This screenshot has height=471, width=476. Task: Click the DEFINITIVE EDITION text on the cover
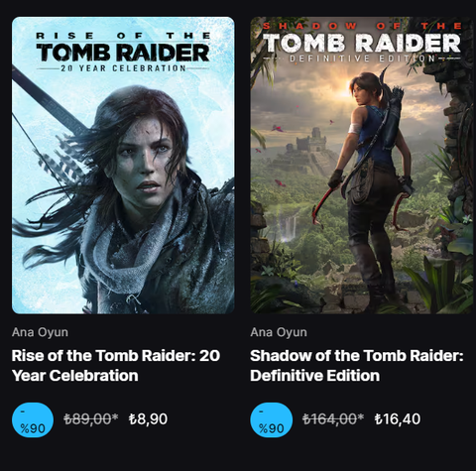tap(363, 59)
